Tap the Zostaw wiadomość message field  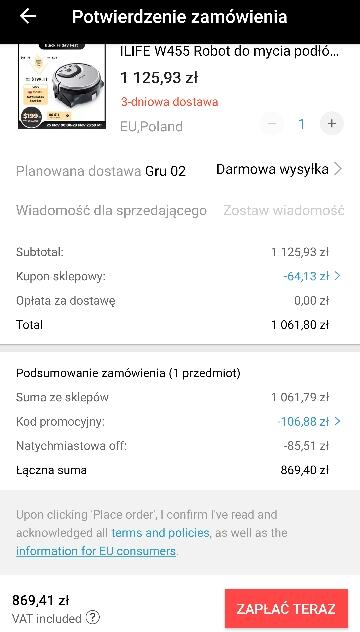[284, 210]
